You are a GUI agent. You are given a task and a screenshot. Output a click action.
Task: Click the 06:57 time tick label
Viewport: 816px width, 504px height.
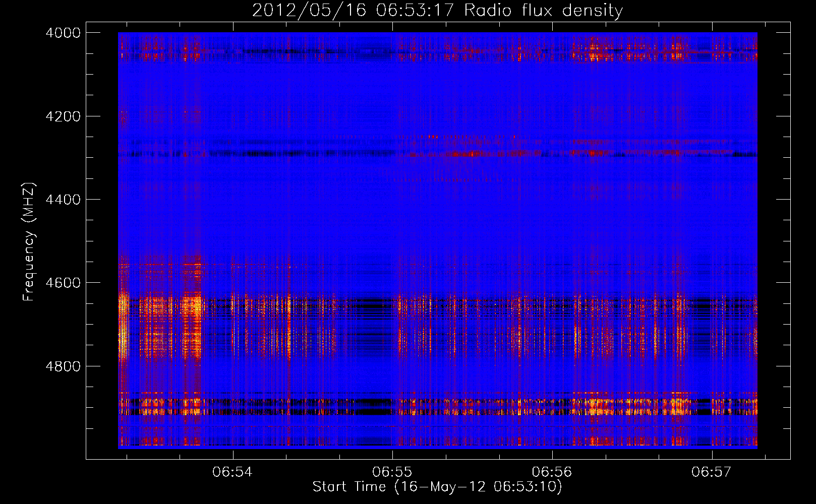point(712,472)
